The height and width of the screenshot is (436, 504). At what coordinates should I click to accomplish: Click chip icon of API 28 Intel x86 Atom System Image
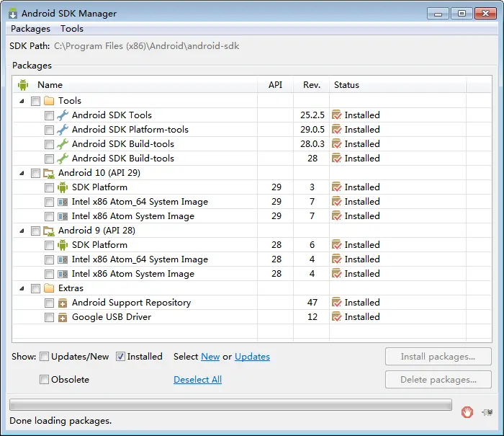[x=63, y=274]
